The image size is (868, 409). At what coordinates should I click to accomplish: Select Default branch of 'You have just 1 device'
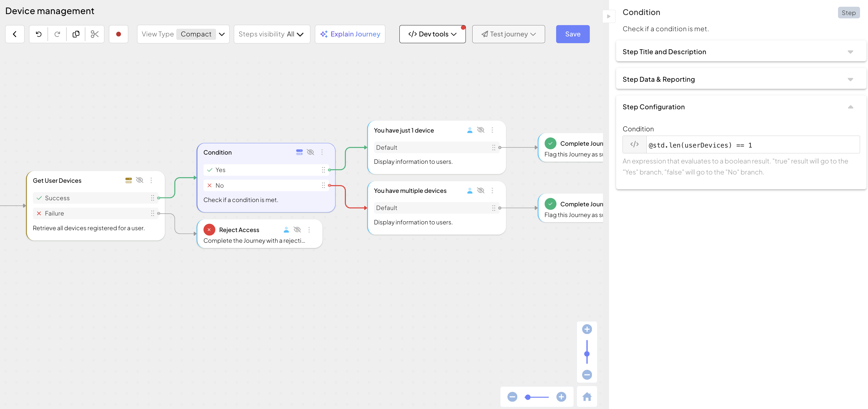(x=436, y=148)
